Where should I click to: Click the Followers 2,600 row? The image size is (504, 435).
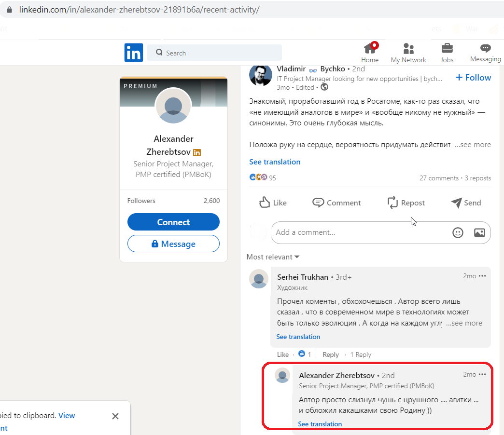click(173, 201)
